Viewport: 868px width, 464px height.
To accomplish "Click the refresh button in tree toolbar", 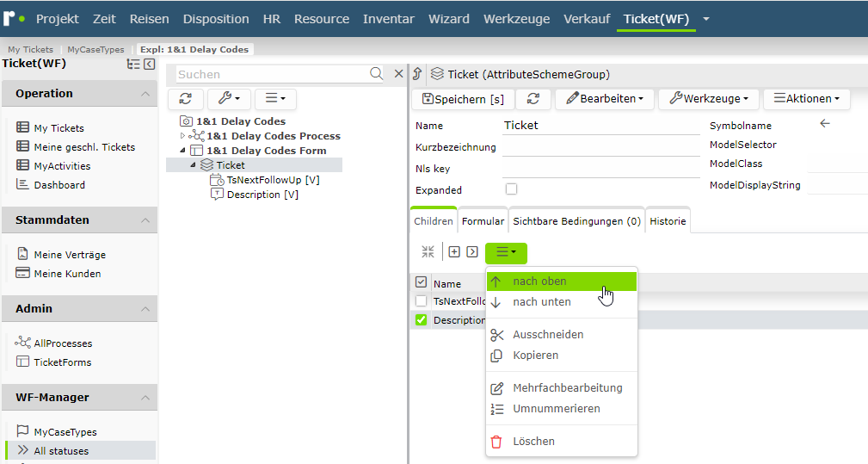I will pos(186,98).
